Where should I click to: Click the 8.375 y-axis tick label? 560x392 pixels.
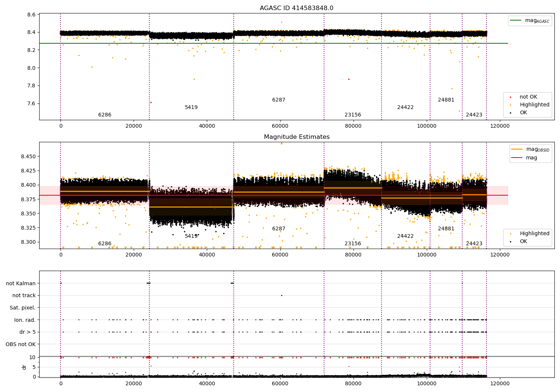28,199
